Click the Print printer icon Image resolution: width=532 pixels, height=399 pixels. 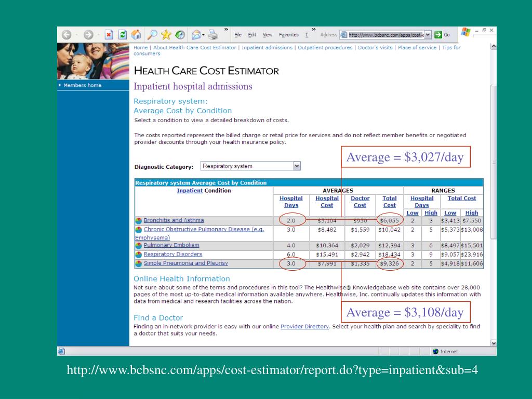pos(212,35)
